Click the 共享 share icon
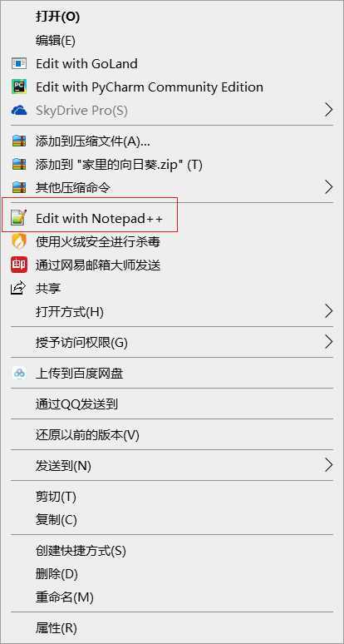The height and width of the screenshot is (644, 344). click(x=18, y=289)
